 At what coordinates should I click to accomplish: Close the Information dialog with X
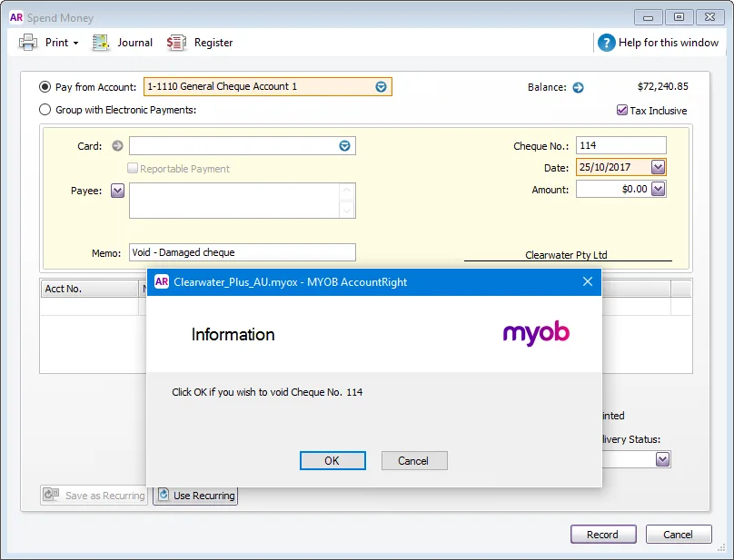pyautogui.click(x=588, y=281)
